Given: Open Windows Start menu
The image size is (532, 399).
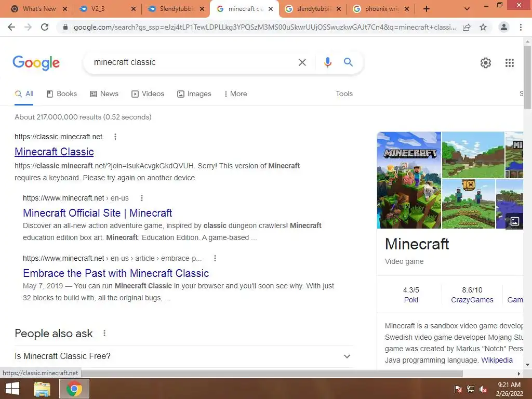Looking at the screenshot, I should (12, 389).
